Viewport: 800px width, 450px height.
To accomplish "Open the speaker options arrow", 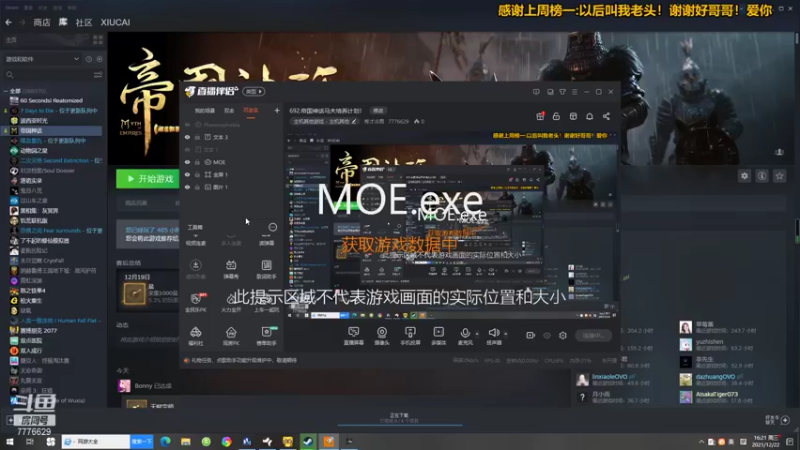I will coord(506,334).
